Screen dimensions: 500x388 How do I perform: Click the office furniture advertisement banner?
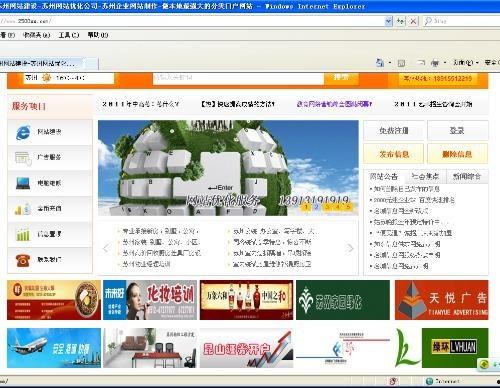pos(150,348)
